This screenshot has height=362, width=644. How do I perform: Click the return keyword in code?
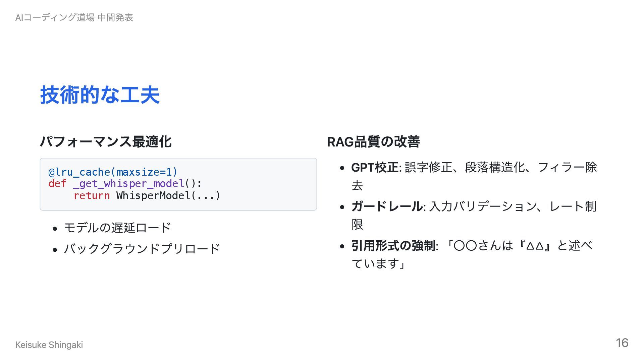click(92, 195)
